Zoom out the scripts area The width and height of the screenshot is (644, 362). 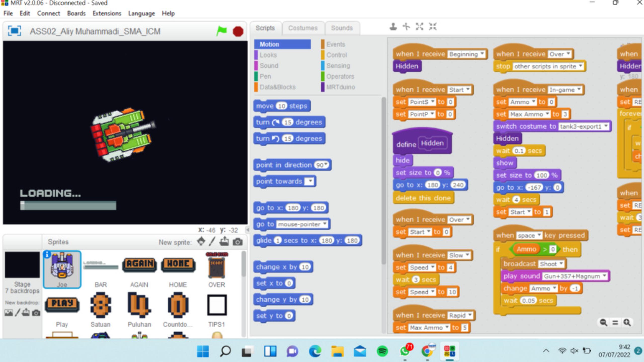click(x=603, y=322)
